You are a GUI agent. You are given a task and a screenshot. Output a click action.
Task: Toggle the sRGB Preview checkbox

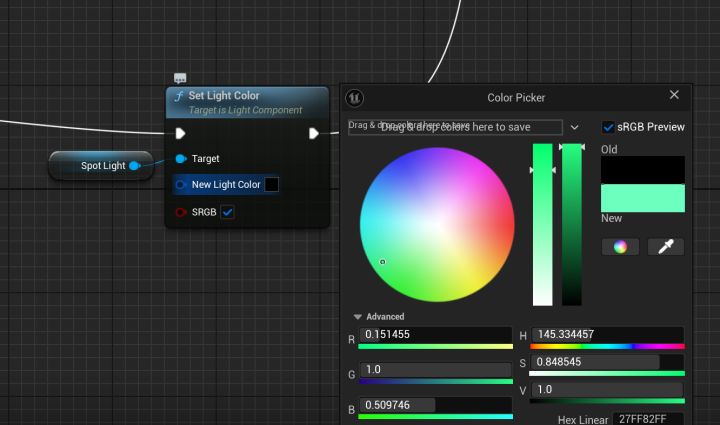coord(608,127)
